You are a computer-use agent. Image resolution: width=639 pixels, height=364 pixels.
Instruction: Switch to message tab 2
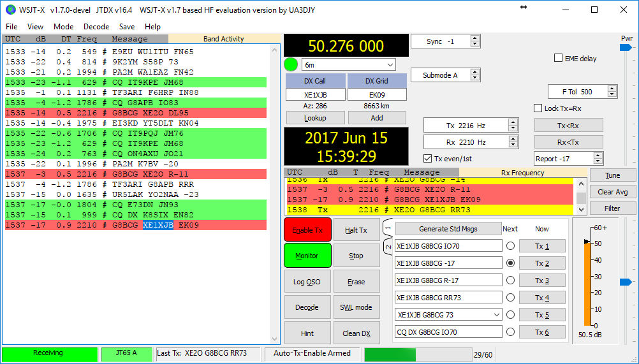pyautogui.click(x=388, y=247)
